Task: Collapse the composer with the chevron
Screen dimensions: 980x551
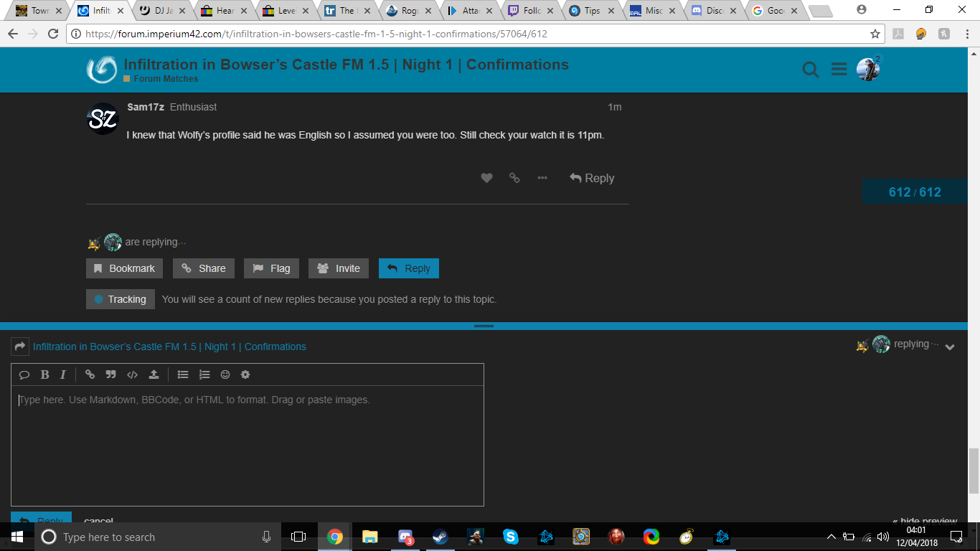Action: (x=950, y=347)
